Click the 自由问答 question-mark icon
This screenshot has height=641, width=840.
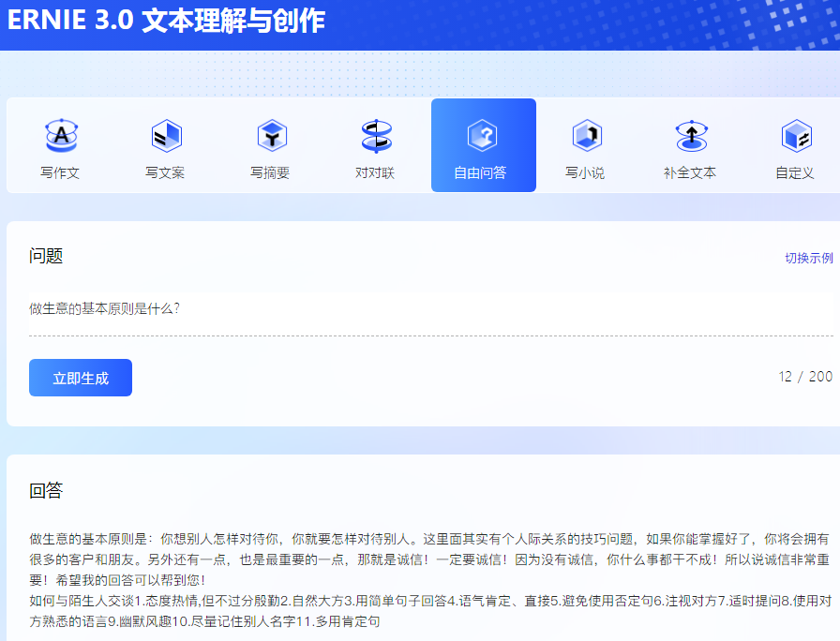(482, 136)
